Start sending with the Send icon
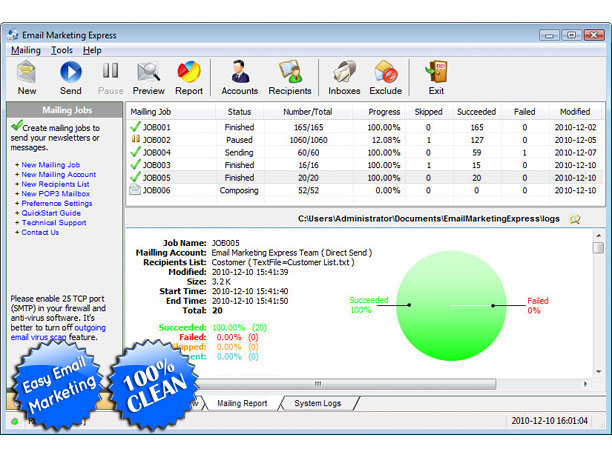The width and height of the screenshot is (612, 459). (x=71, y=72)
